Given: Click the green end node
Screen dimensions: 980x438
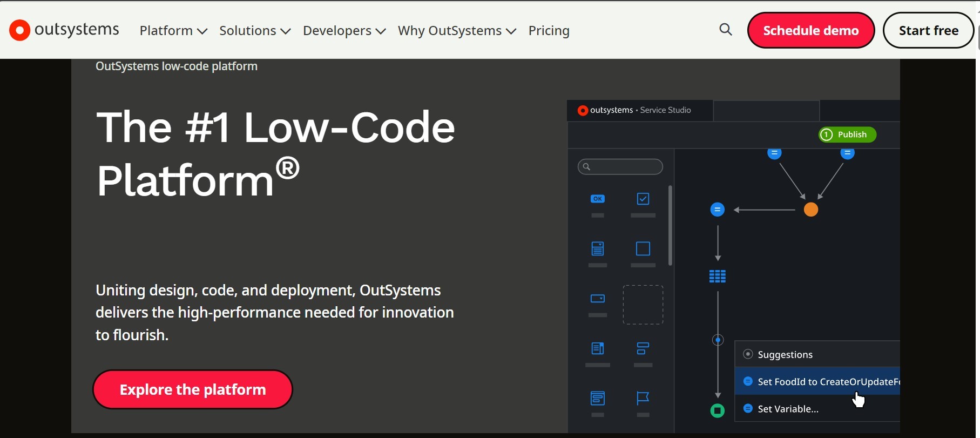Looking at the screenshot, I should [x=718, y=411].
